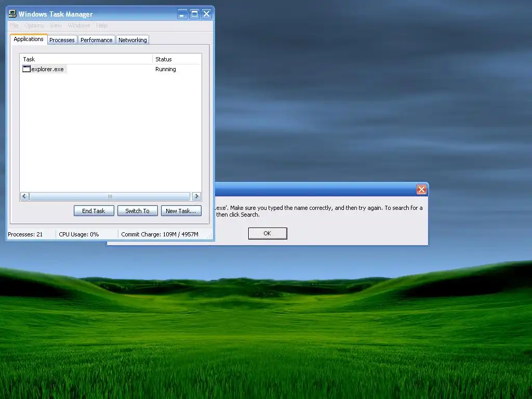
Task: Click the Windows Task Manager title text
Action: point(55,14)
